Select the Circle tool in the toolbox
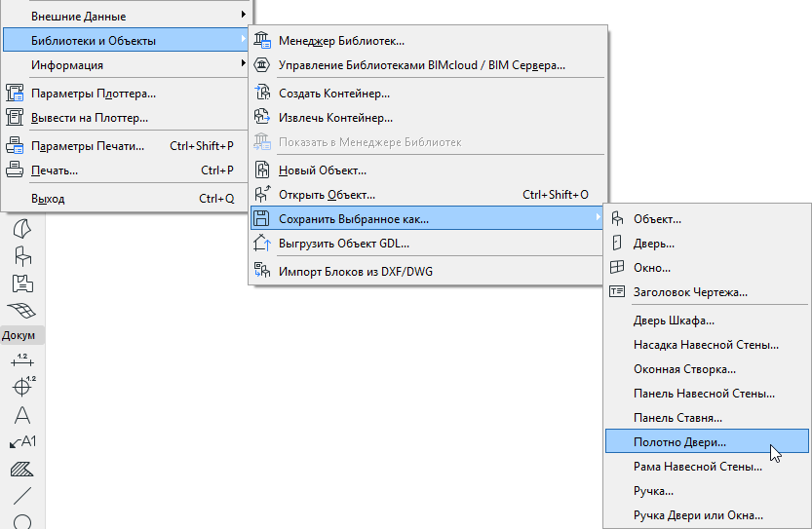This screenshot has height=529, width=812. 22,522
